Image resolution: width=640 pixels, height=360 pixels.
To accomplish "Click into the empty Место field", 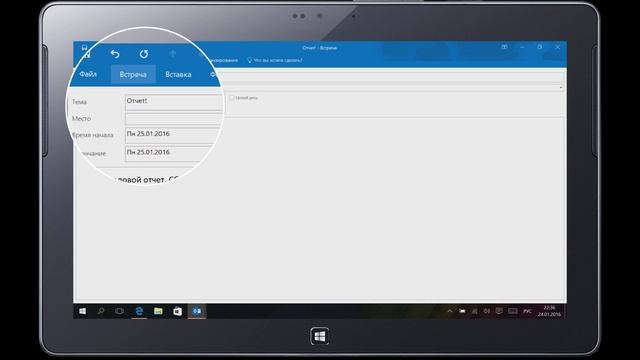I will (173, 119).
